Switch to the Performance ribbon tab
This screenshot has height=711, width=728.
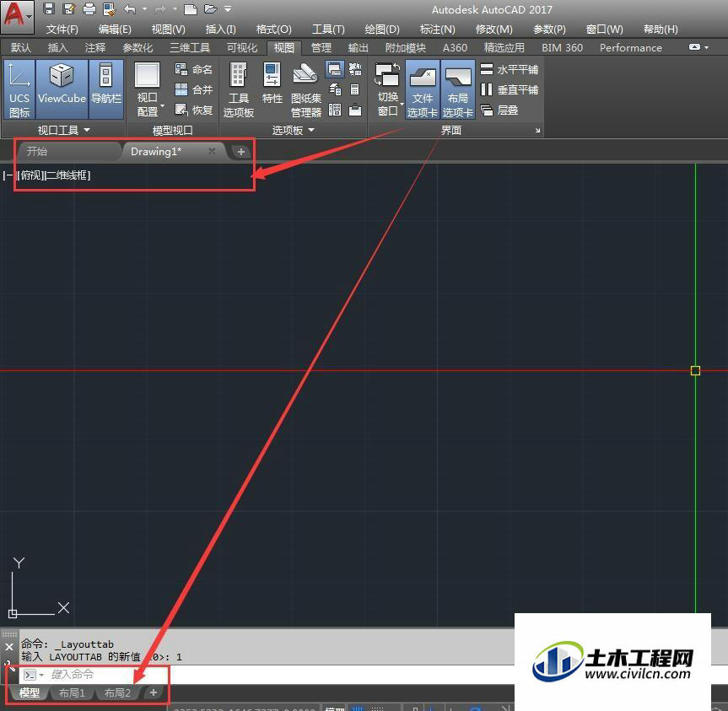630,48
